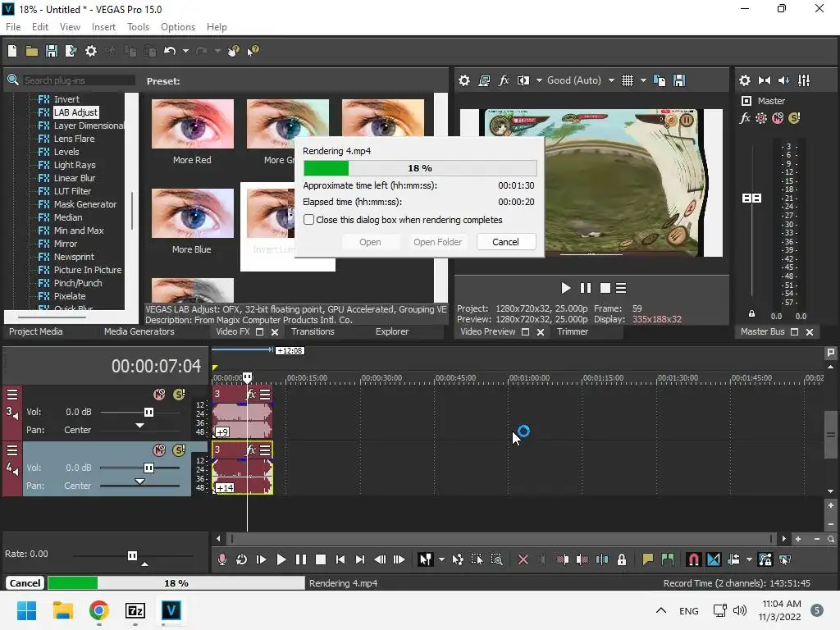Image resolution: width=840 pixels, height=630 pixels.
Task: Click the What's This help icon
Action: [x=253, y=51]
